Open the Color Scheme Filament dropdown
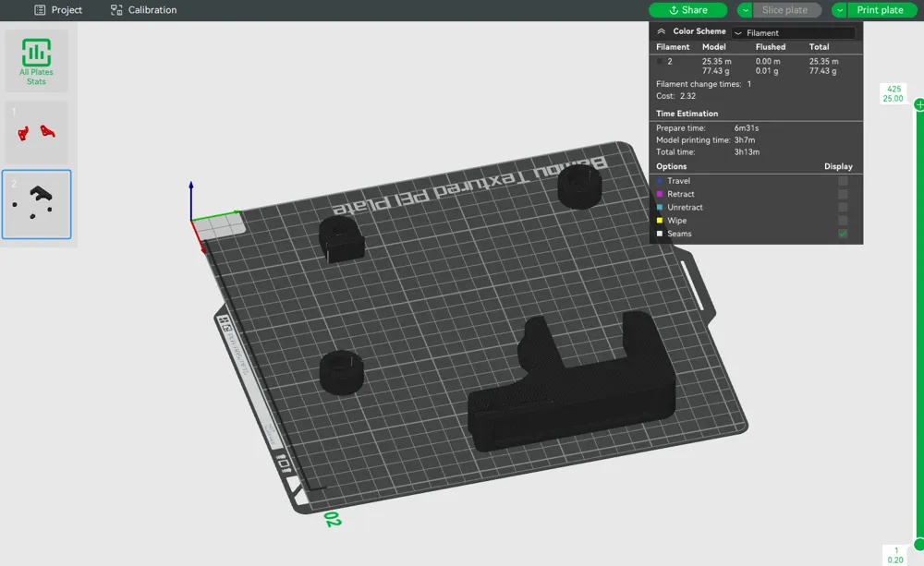Screen dimensions: 924x566 pos(793,32)
